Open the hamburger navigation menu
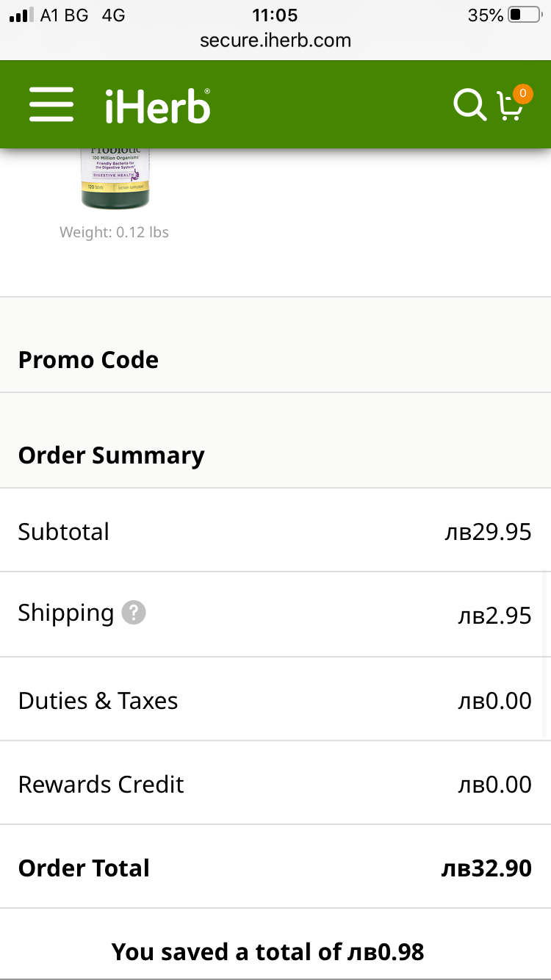551x980 pixels. [51, 104]
